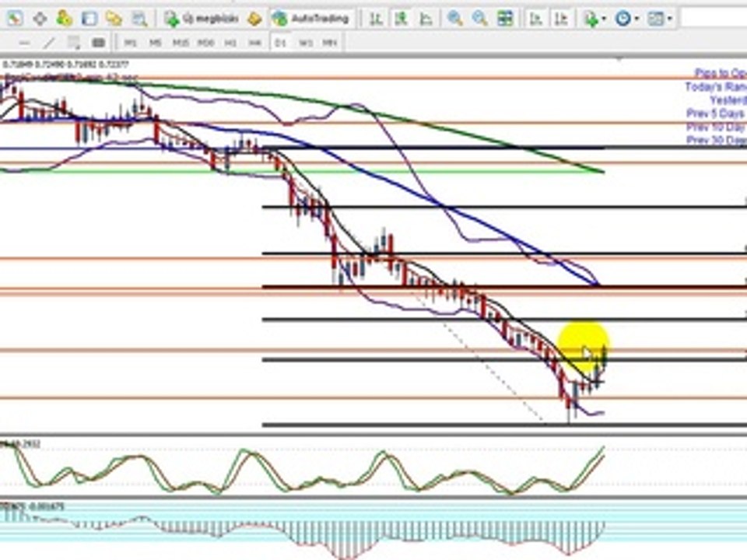Click the Prev 10 Days label
This screenshot has height=560, width=747.
(x=716, y=127)
